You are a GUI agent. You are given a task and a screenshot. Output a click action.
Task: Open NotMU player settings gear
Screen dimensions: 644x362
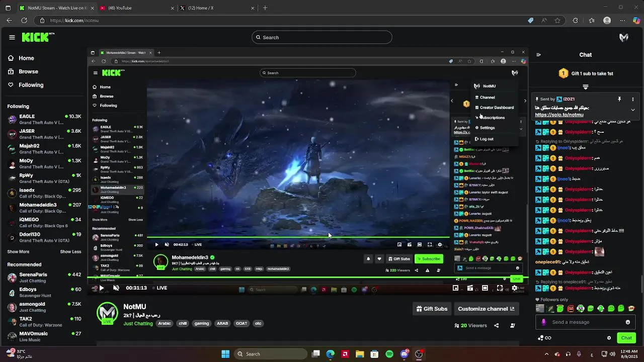[x=514, y=288]
